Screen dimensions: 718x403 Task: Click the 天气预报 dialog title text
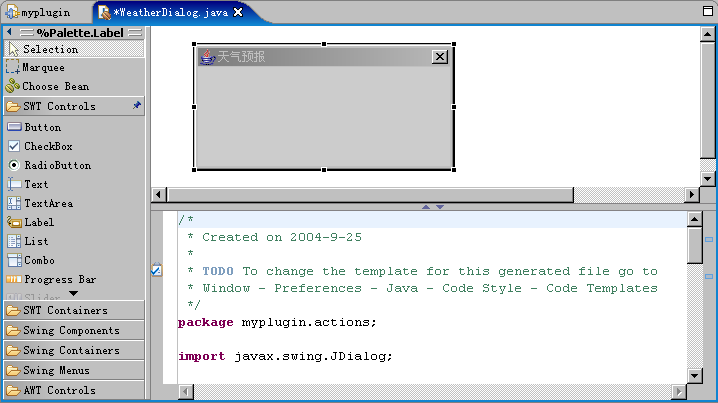(x=241, y=57)
